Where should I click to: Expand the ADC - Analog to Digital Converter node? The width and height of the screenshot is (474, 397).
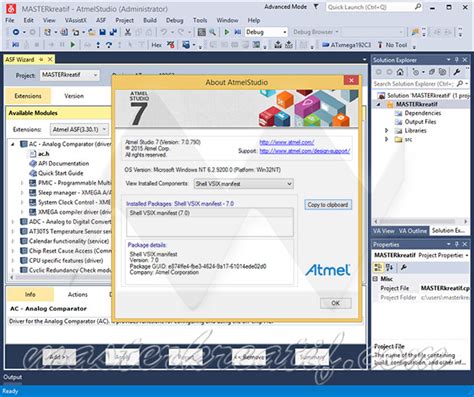(x=13, y=222)
